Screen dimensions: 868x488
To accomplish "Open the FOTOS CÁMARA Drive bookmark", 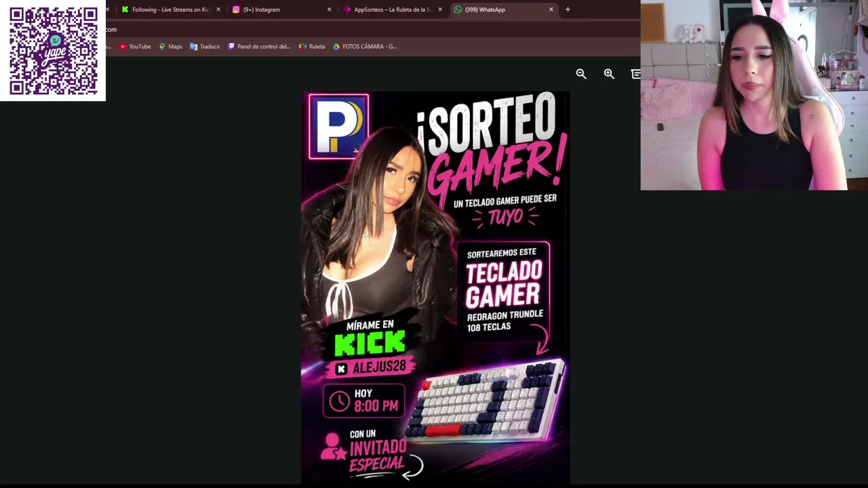I will [364, 47].
